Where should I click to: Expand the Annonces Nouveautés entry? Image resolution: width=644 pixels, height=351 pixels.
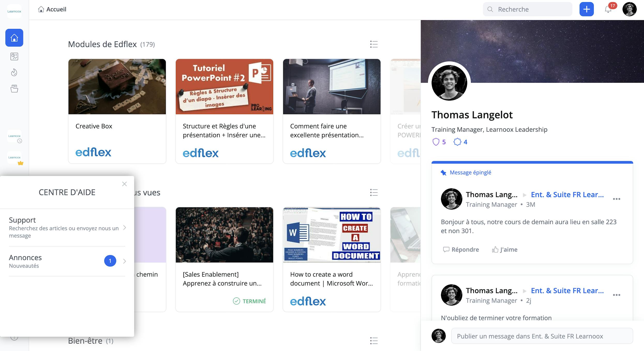pyautogui.click(x=67, y=261)
